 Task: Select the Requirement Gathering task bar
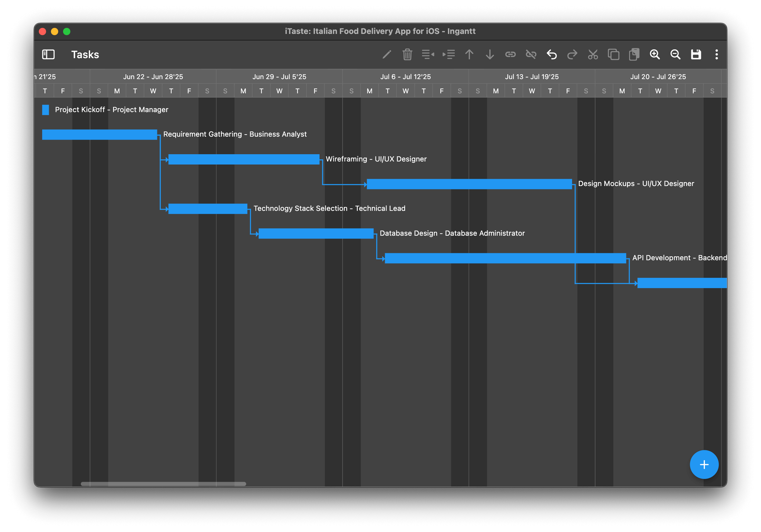(99, 135)
